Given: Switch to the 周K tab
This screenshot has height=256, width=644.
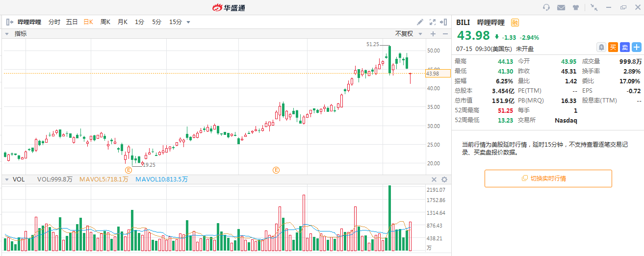Looking at the screenshot, I should pyautogui.click(x=105, y=22).
